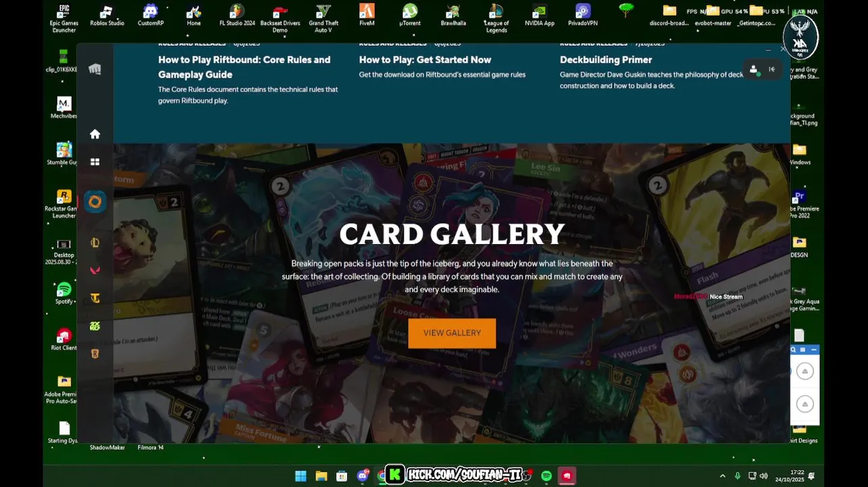Open Spotify desktop shortcut
Viewport: 868px width, 487px height.
point(64,293)
